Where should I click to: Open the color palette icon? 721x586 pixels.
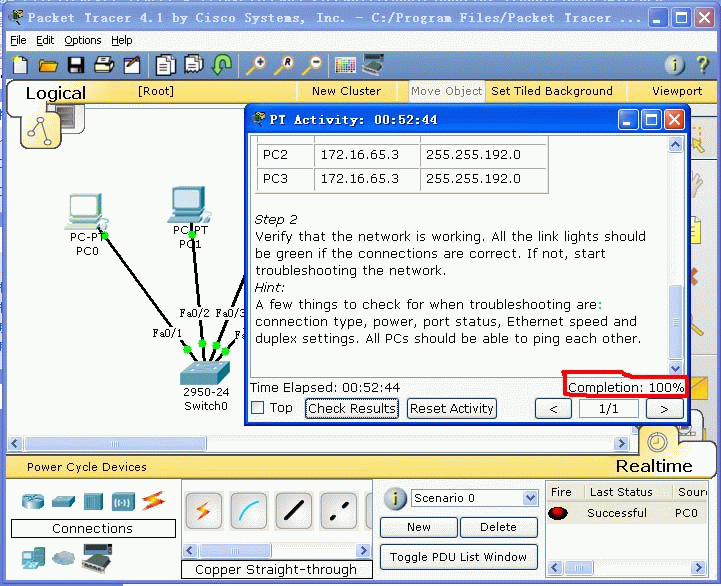(345, 65)
